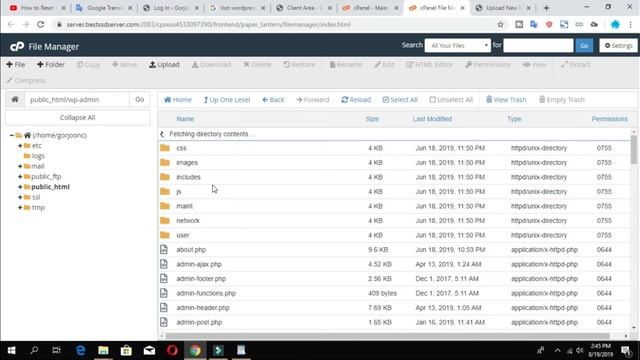Click the Permissions toolbar button
This screenshot has width=640, height=360.
pos(488,64)
